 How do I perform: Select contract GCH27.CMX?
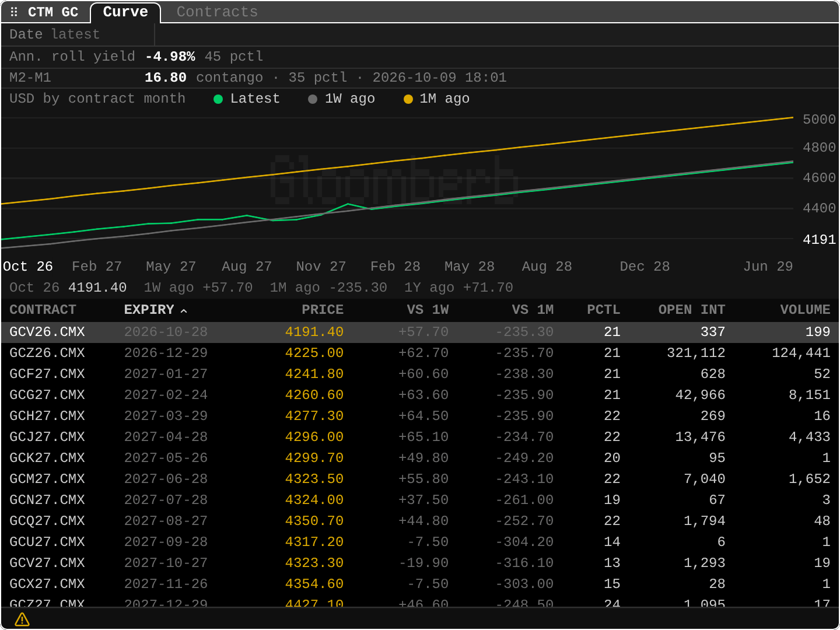tap(420, 416)
